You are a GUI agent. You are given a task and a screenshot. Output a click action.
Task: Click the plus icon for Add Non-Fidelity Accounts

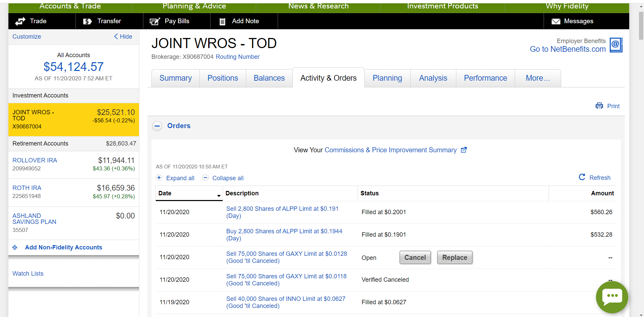(15, 247)
